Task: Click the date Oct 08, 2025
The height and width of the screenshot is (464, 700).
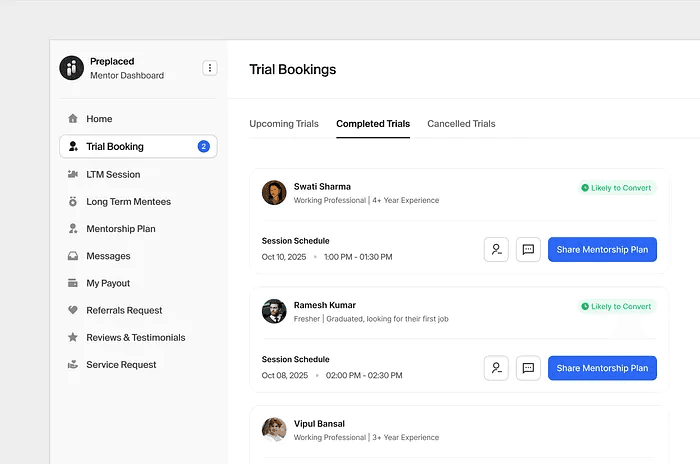Action: click(x=285, y=376)
